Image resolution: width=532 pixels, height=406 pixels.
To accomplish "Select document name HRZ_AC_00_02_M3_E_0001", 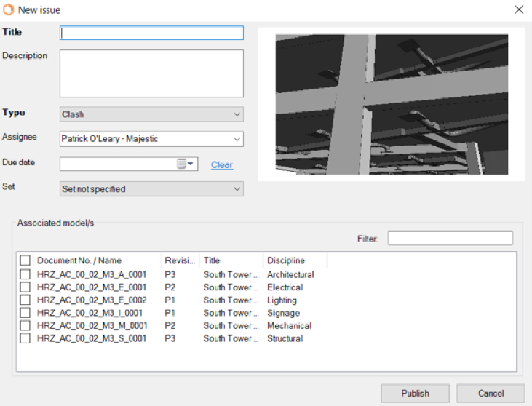I will [92, 287].
